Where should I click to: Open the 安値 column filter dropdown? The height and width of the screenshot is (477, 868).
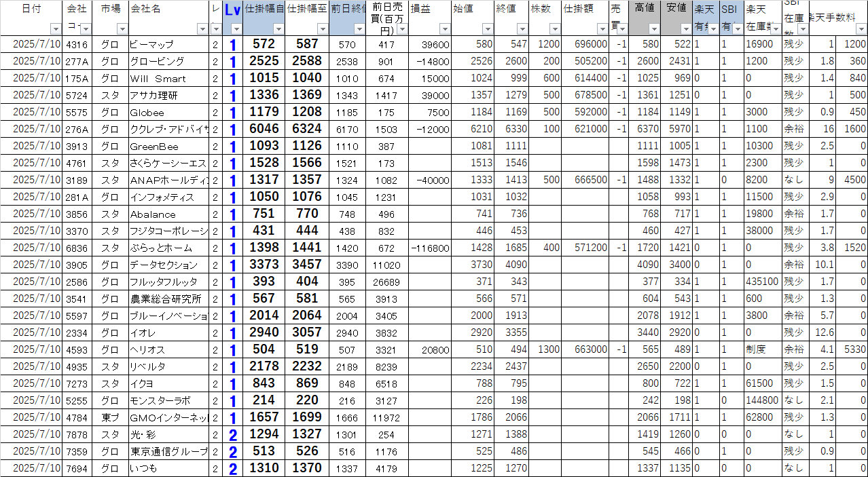[x=687, y=29]
